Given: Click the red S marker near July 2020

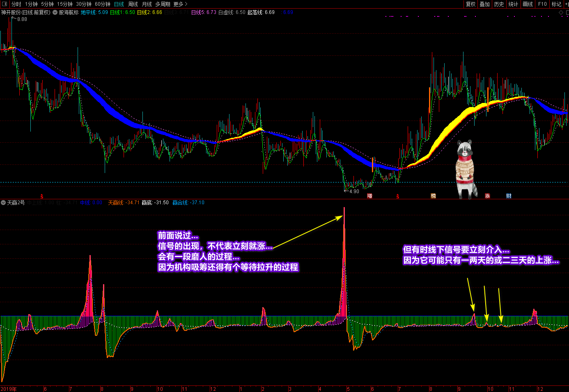Looking at the screenshot, I should (397, 196).
